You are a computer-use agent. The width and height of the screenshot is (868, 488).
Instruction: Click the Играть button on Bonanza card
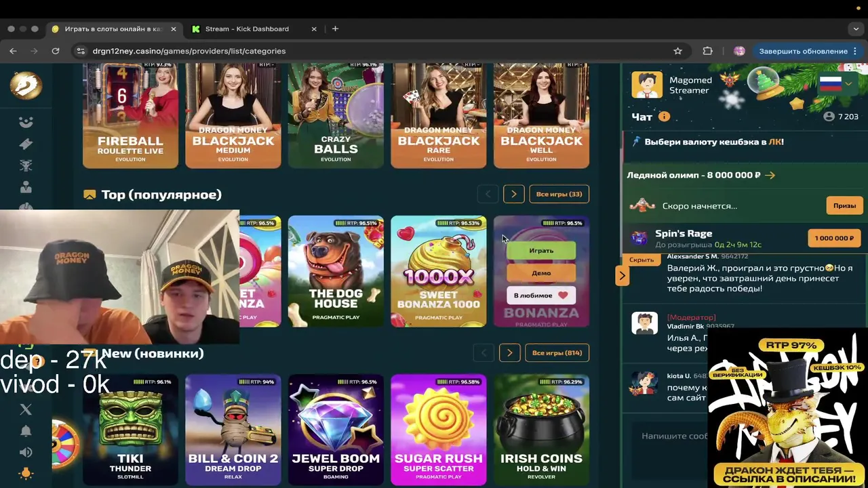click(541, 251)
